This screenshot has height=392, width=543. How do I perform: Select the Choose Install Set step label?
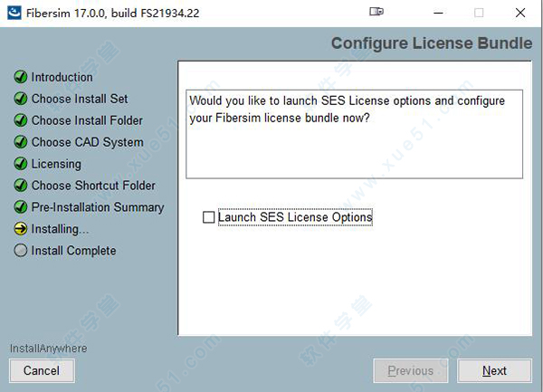coord(80,99)
